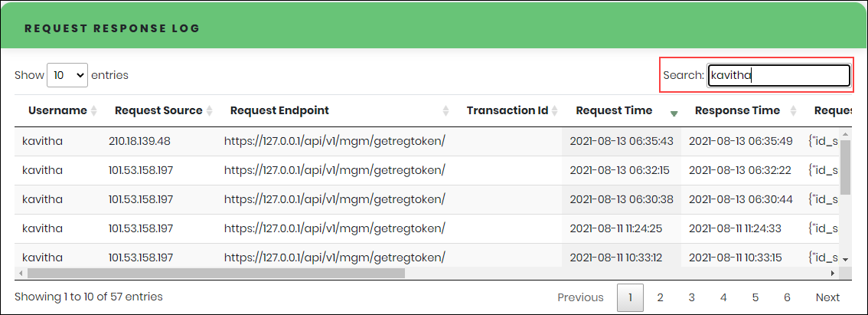This screenshot has height=315, width=868.
Task: Sort by Username column sort icon
Action: tap(94, 111)
